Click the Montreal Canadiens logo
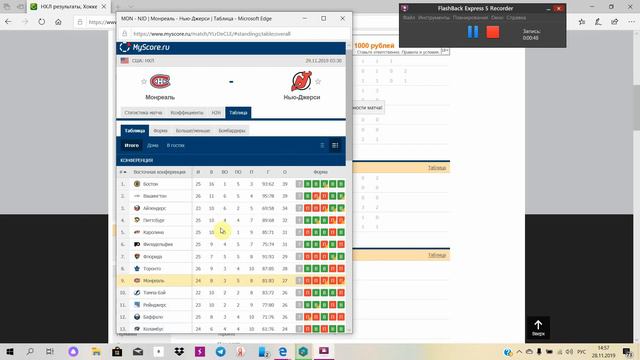The image size is (640, 360). (160, 81)
